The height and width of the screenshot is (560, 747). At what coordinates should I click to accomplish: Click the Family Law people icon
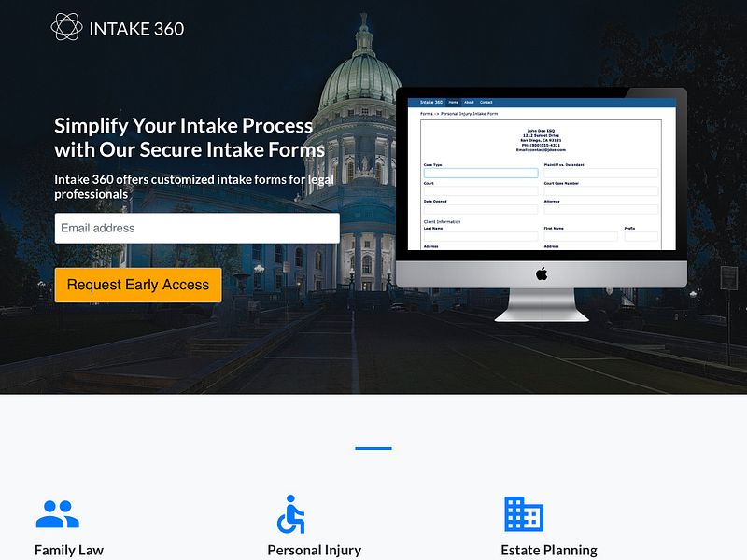click(x=58, y=514)
